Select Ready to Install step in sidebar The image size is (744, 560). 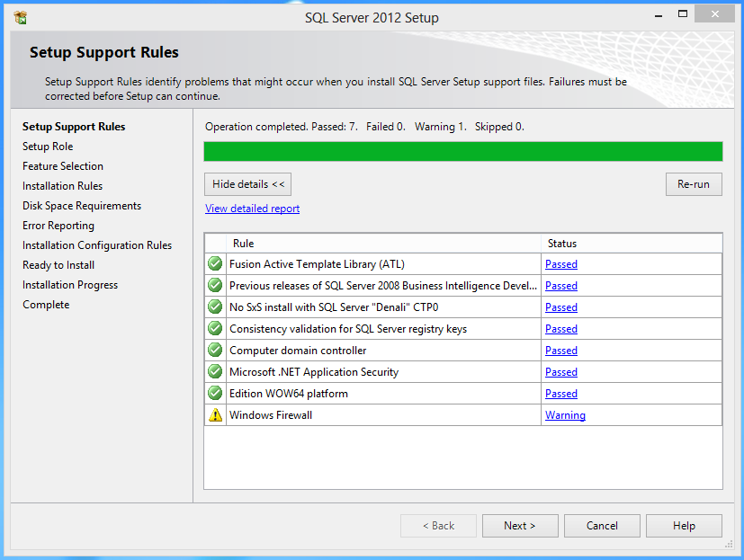tap(58, 265)
